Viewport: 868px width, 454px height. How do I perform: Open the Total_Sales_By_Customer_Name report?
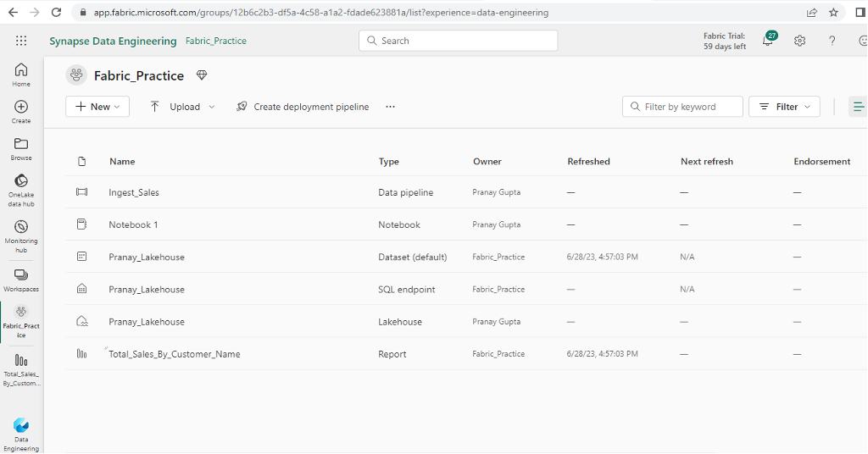(x=175, y=354)
